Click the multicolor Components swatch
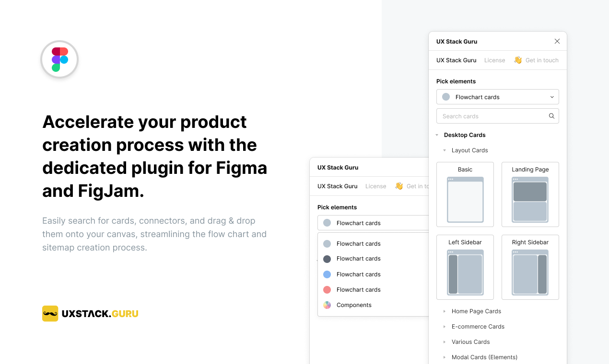This screenshot has width=609, height=364. click(x=327, y=305)
